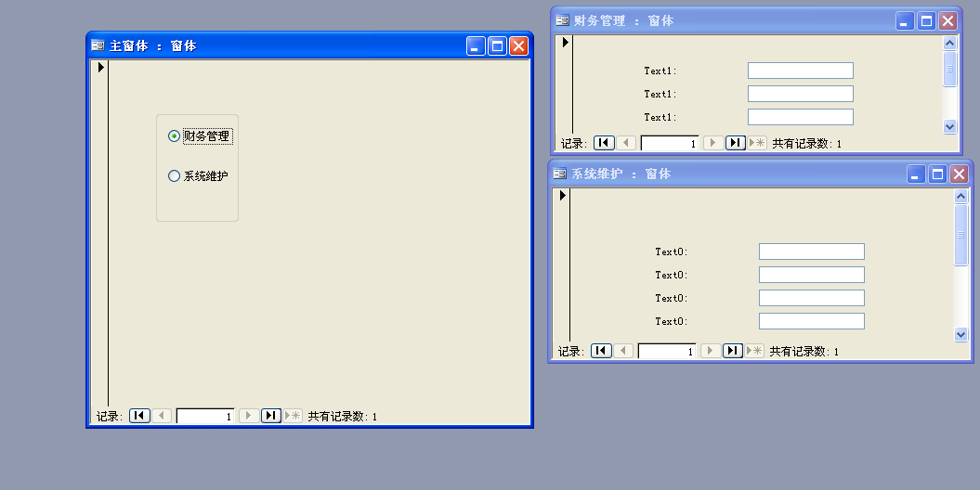Click scroll up arrow in 系统维护 window
The image size is (980, 490).
(x=960, y=196)
